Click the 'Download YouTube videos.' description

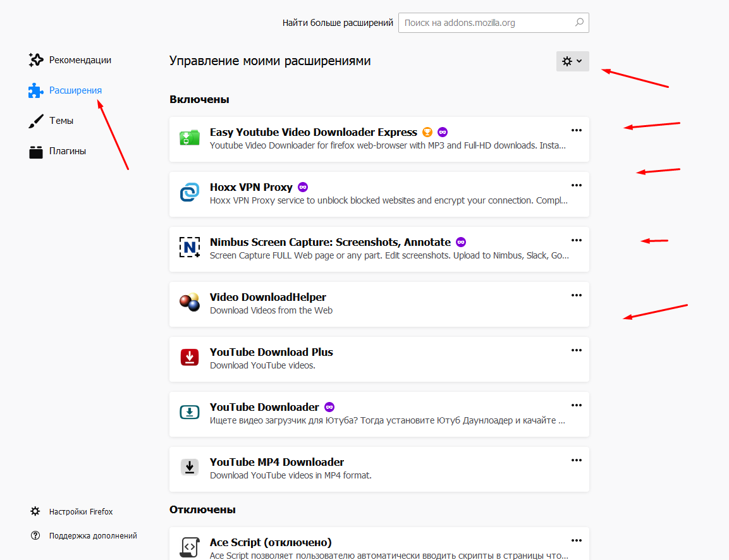pos(262,365)
